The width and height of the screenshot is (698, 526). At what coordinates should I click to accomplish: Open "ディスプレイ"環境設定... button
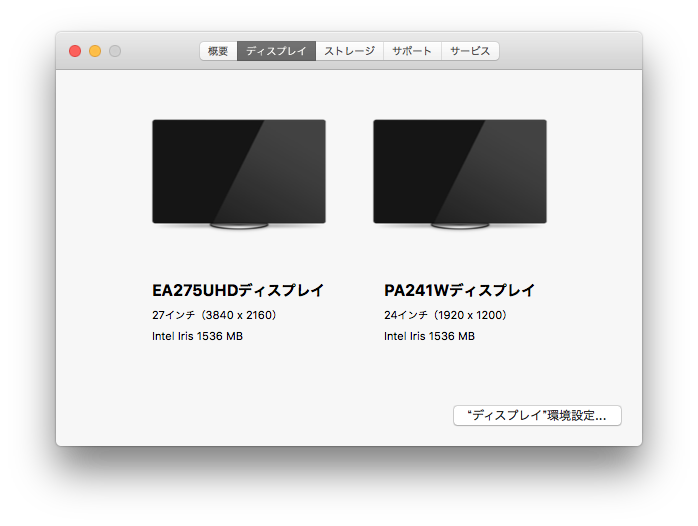pos(537,415)
